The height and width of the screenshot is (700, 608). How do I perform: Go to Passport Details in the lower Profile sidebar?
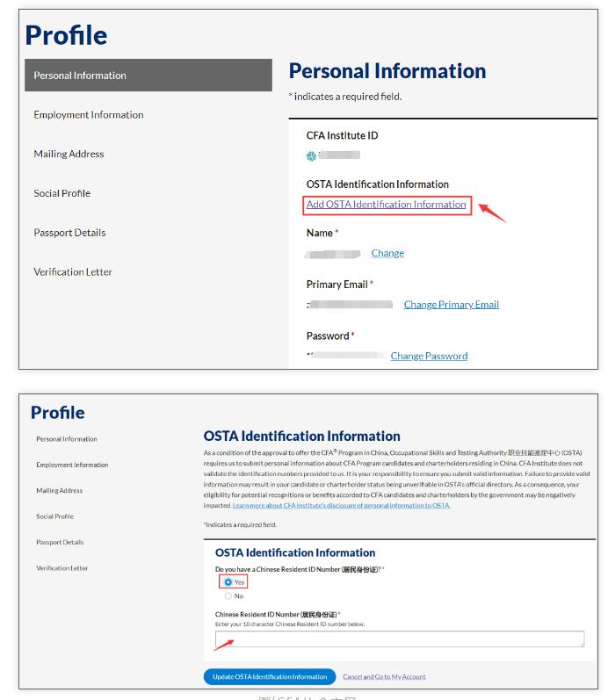pyautogui.click(x=61, y=542)
